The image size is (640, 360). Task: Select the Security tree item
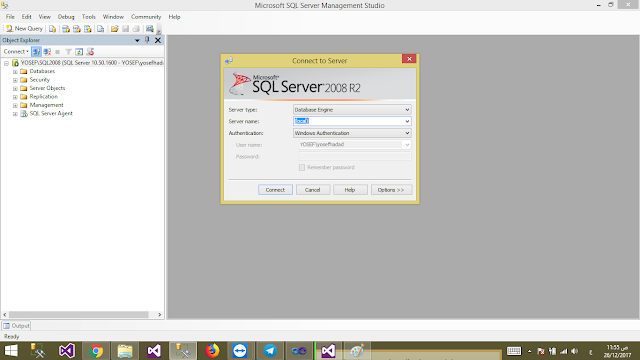(x=40, y=80)
